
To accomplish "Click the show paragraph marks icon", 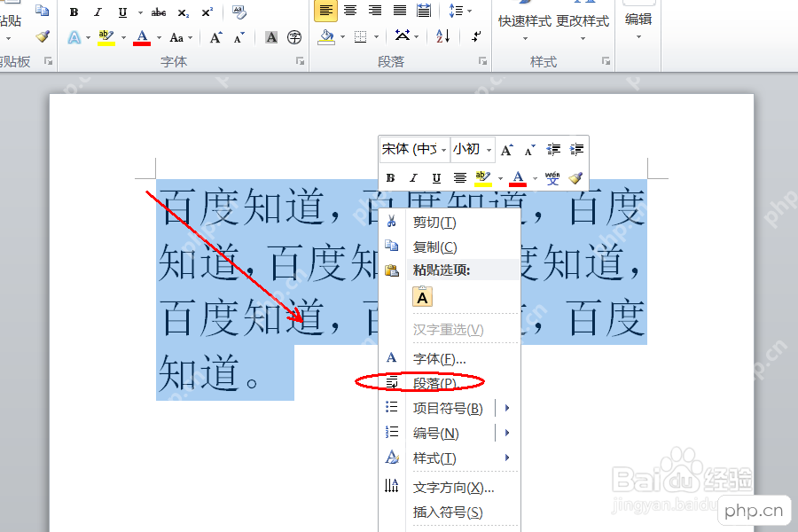I will pyautogui.click(x=476, y=36).
